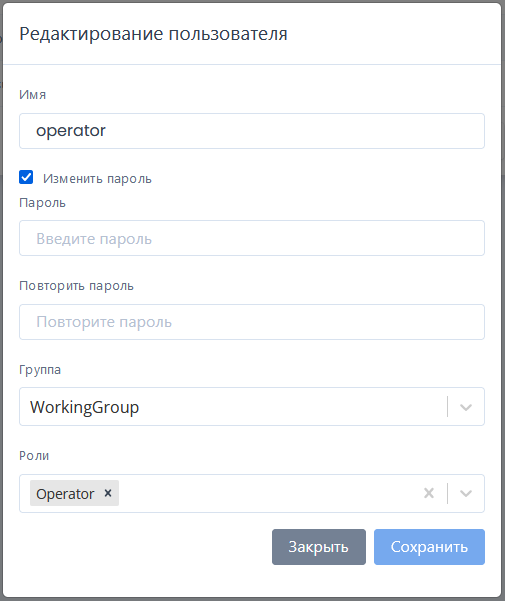Screen dimensions: 505x601
Task: Remove the Operator role tag
Action: coord(108,493)
